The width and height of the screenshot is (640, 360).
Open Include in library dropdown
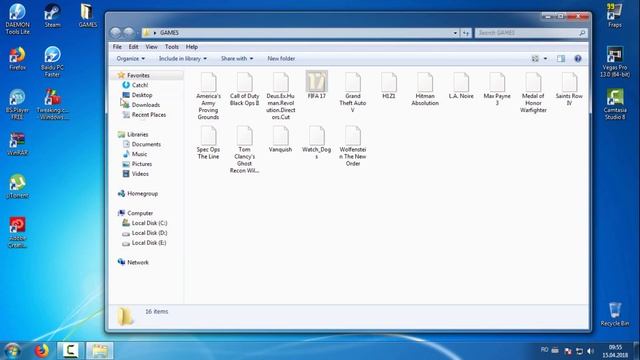tap(182, 59)
